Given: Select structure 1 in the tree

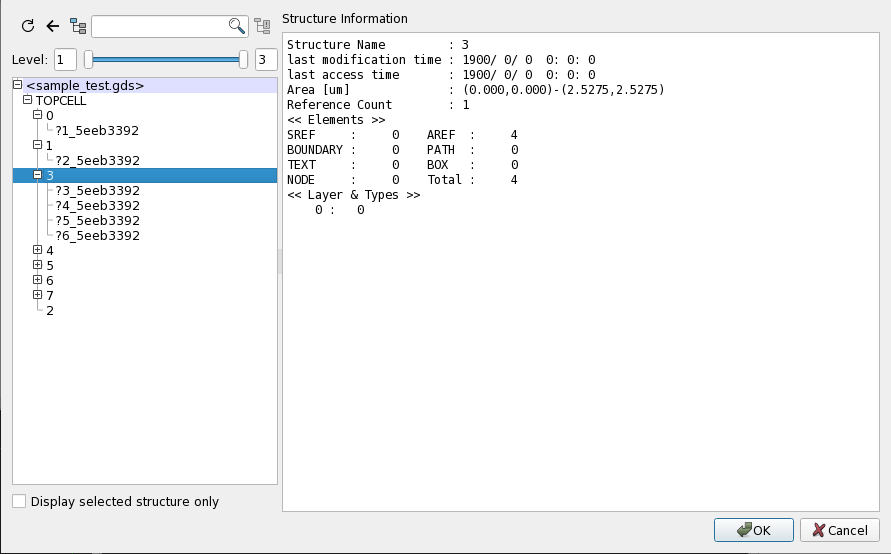Looking at the screenshot, I should [x=49, y=145].
